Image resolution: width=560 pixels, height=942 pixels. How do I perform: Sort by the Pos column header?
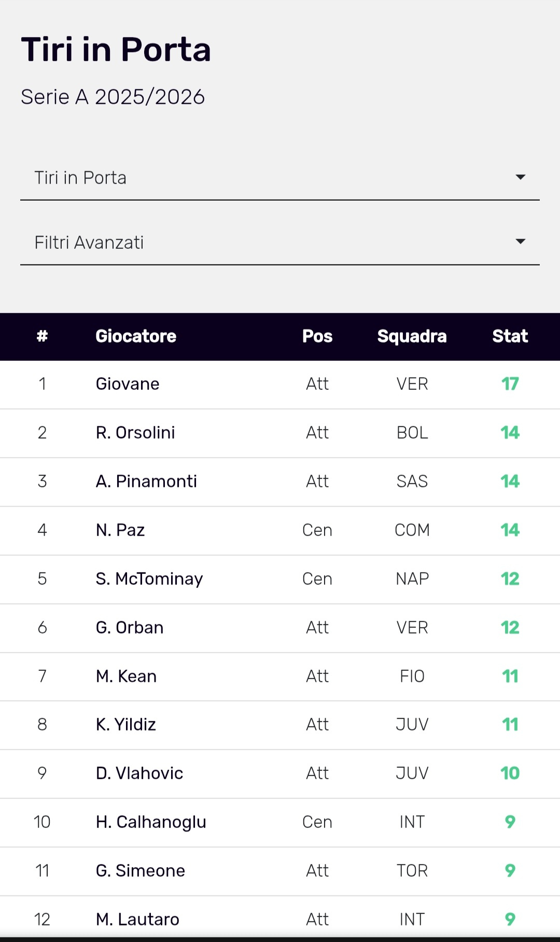(x=317, y=336)
